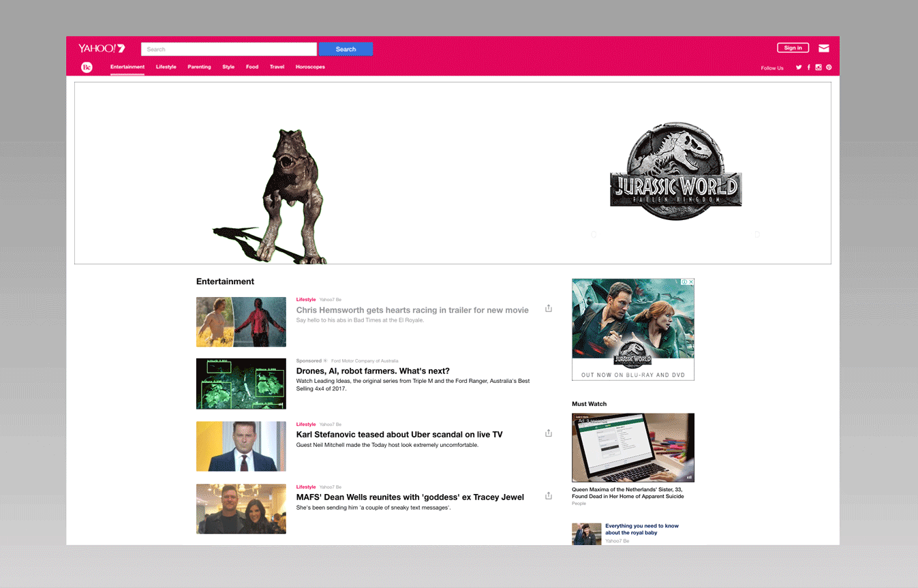Share the Chris Hemsworth trailer article
Screen dimensions: 918x588
click(x=549, y=308)
